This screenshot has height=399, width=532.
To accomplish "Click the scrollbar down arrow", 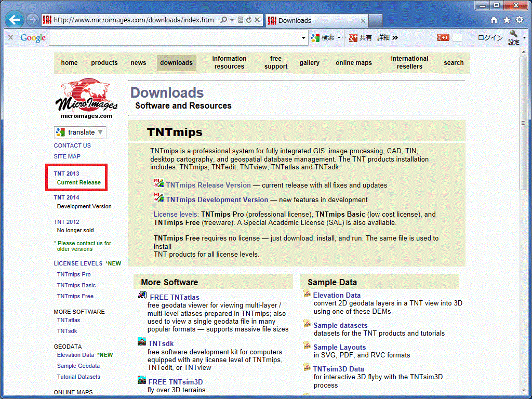I will tap(523, 390).
